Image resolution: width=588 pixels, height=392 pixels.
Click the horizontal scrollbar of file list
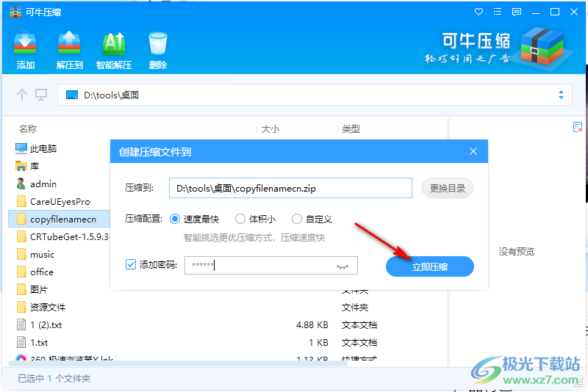pyautogui.click(x=177, y=363)
